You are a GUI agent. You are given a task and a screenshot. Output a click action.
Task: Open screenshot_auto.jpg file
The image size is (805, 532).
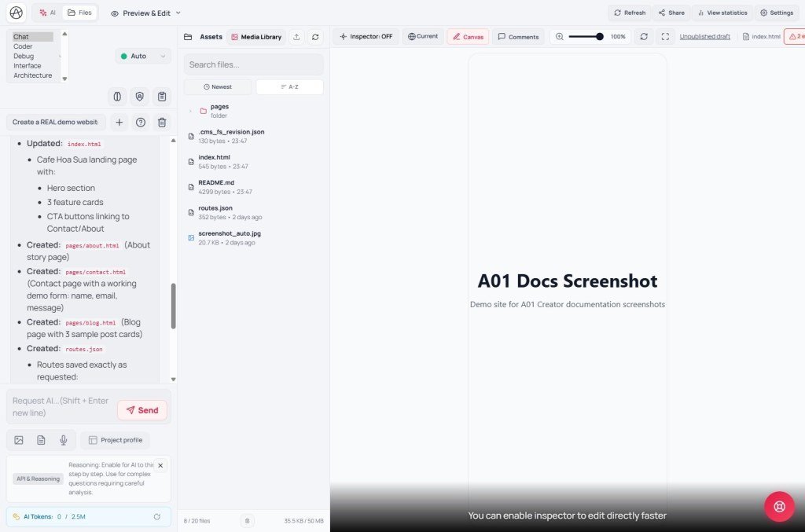[x=254, y=237]
